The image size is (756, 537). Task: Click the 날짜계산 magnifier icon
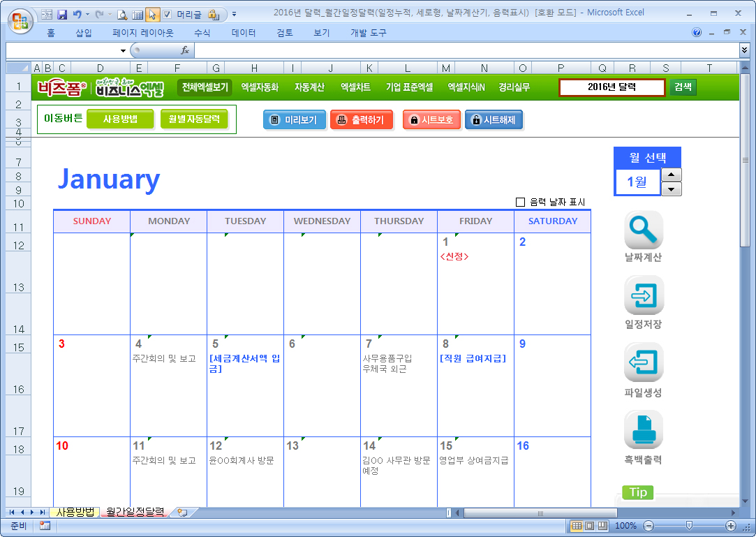pos(644,230)
